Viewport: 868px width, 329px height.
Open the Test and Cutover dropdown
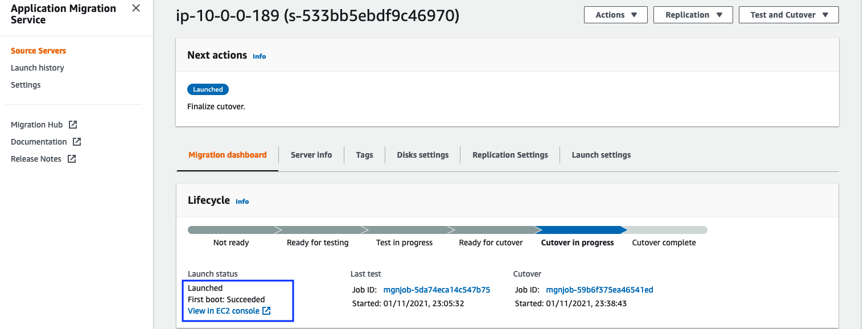[789, 15]
